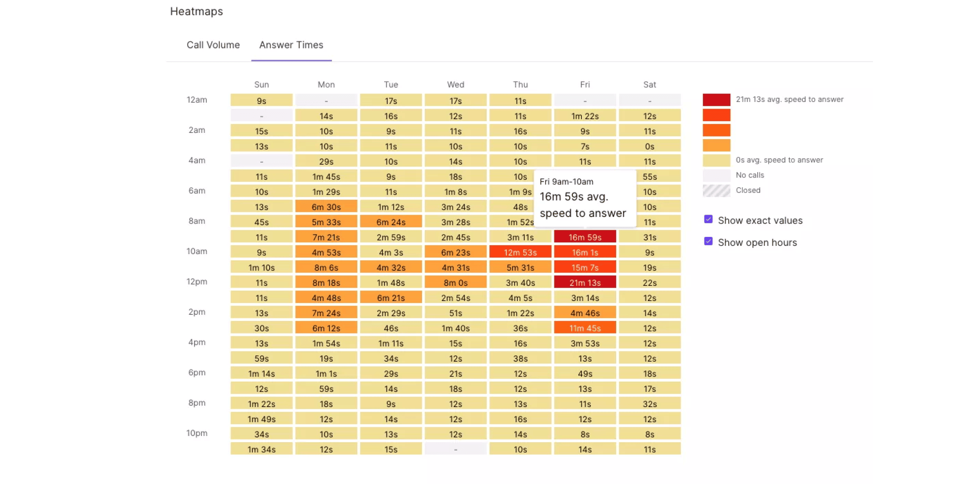Select the Monday 6m 30s cell
The width and height of the screenshot is (980, 484).
coord(326,206)
